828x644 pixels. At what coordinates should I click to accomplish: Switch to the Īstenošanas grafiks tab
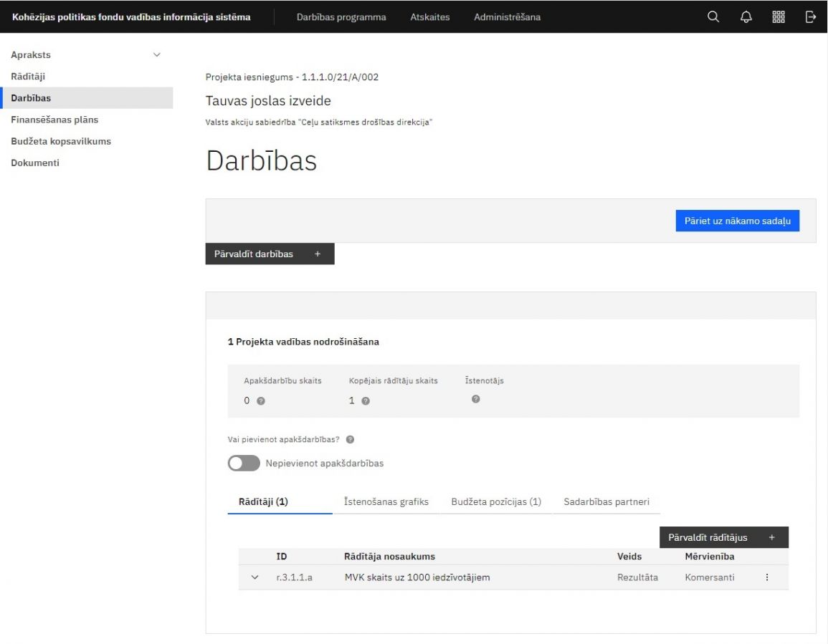click(386, 502)
